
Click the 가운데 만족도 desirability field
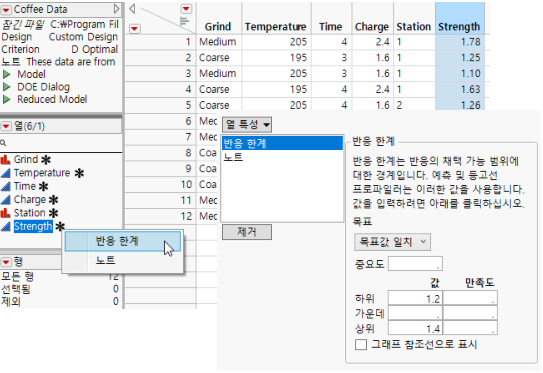pyautogui.click(x=470, y=313)
